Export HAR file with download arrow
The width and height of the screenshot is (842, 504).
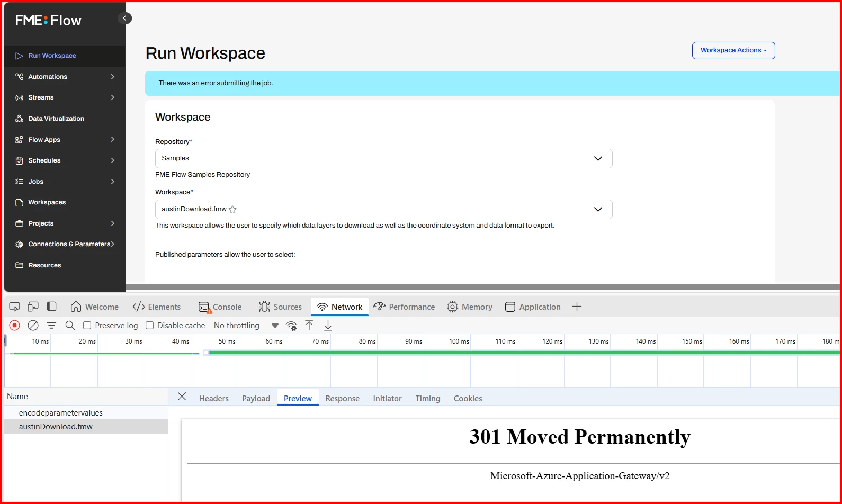coord(328,325)
